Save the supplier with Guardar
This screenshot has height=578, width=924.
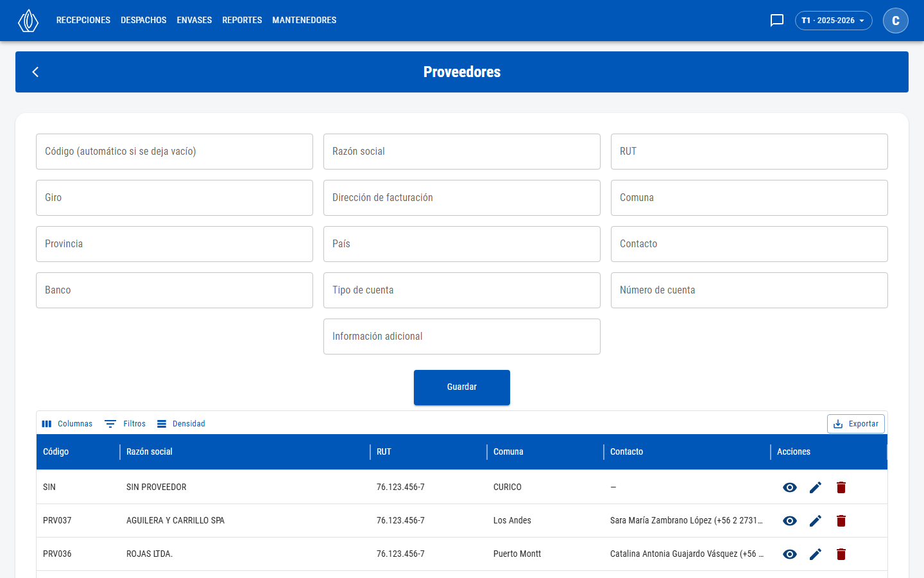462,387
